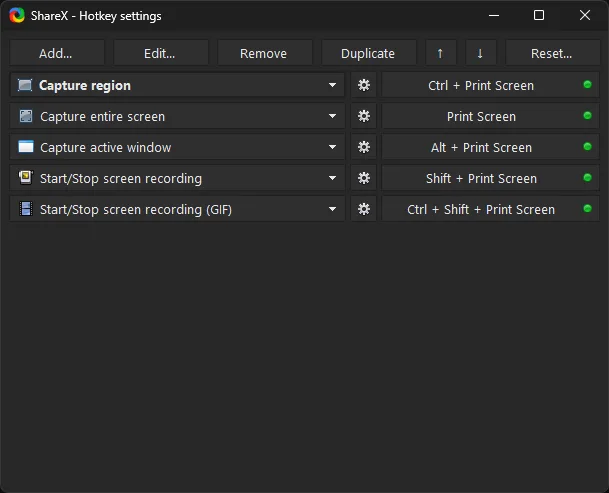The height and width of the screenshot is (493, 609).
Task: Change the Ctrl + Shift + Print Screen hotkey
Action: 491,209
